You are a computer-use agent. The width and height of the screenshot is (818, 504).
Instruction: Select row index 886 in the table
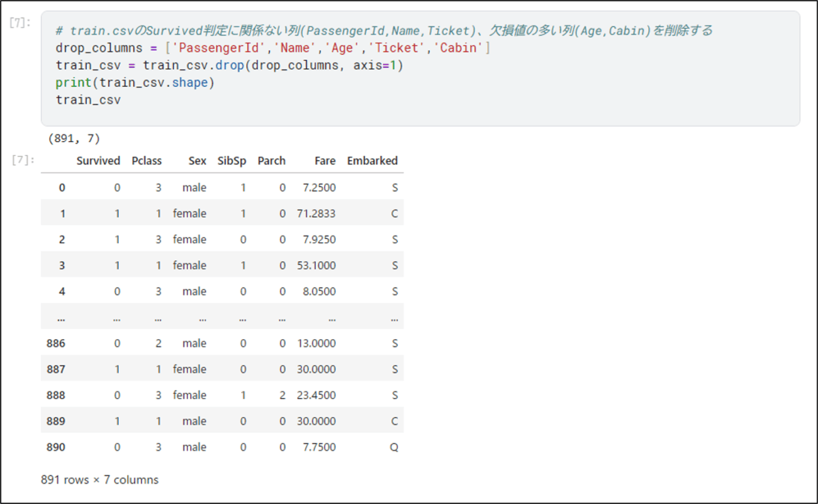click(x=56, y=344)
